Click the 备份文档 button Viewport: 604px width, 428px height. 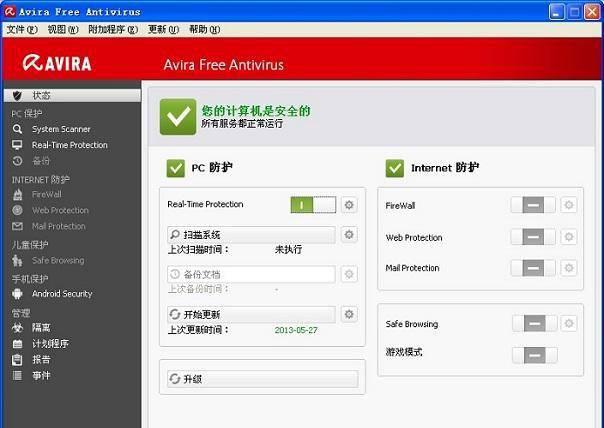(251, 274)
